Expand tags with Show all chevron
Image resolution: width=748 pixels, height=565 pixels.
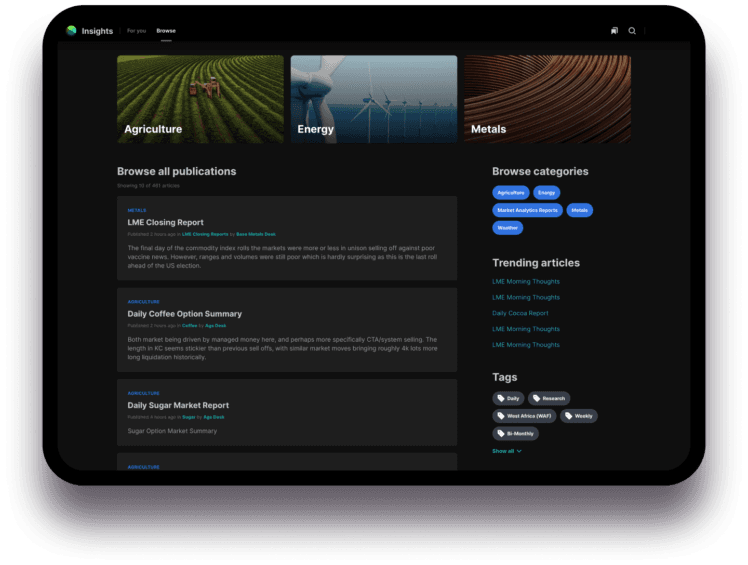(507, 451)
